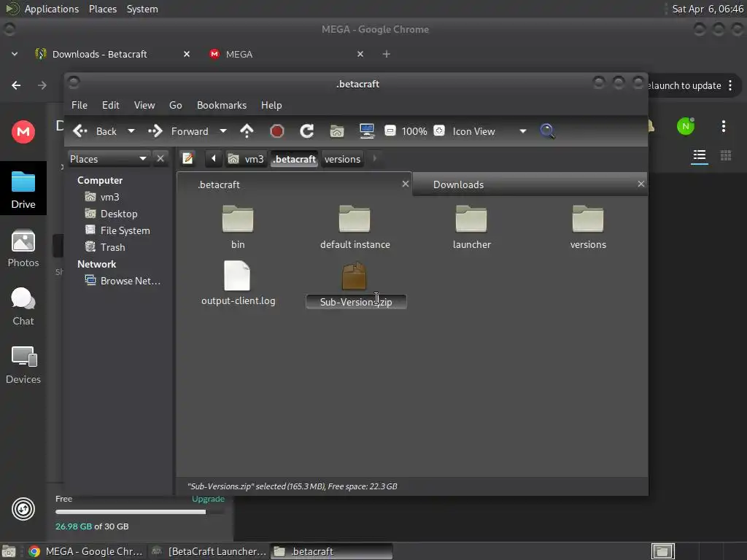This screenshot has height=560, width=747.
Task: Open the File menu
Action: (79, 105)
